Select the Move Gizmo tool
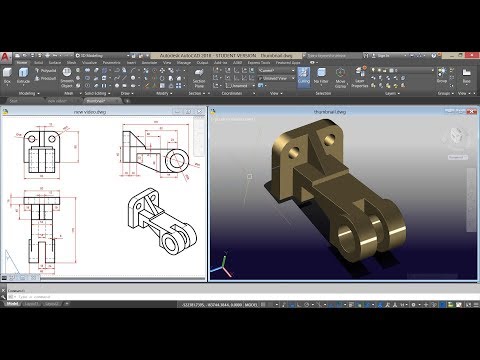Image resolution: width=480 pixels, height=360 pixels. click(340, 78)
